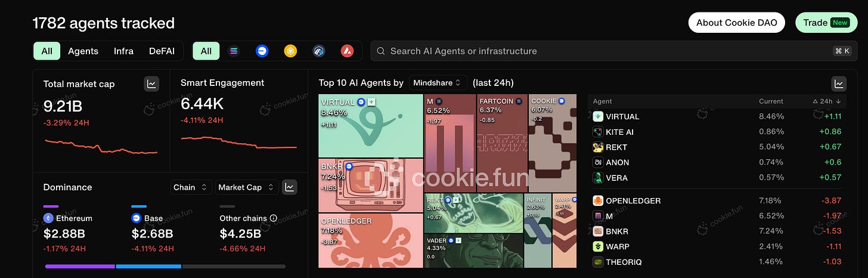Click the Total market cap sparkline chart
Viewport: 868px width, 278px height.
click(101, 146)
